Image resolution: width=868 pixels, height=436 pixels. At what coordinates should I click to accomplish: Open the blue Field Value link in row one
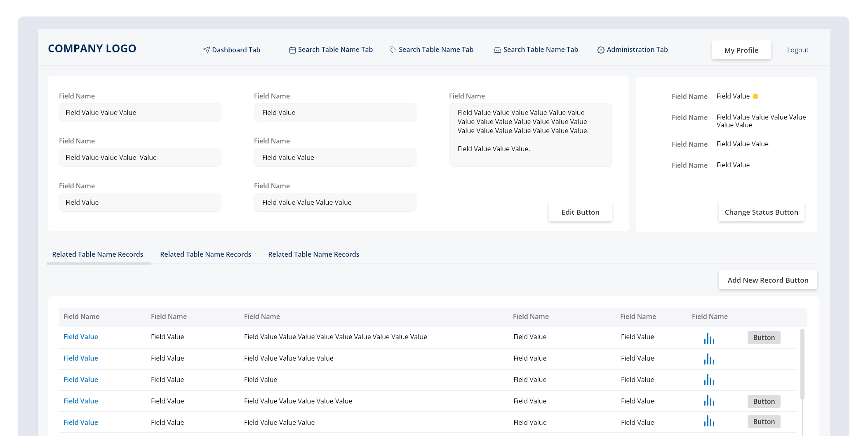point(81,337)
